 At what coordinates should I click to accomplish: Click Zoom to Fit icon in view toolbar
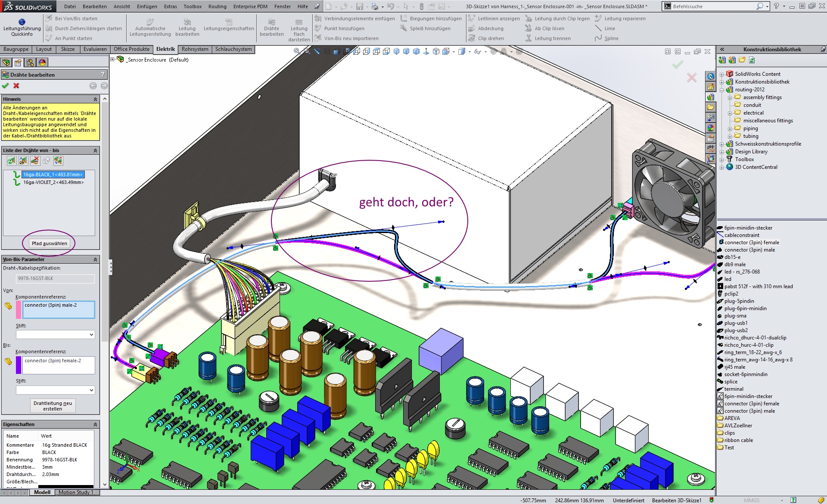click(x=297, y=51)
